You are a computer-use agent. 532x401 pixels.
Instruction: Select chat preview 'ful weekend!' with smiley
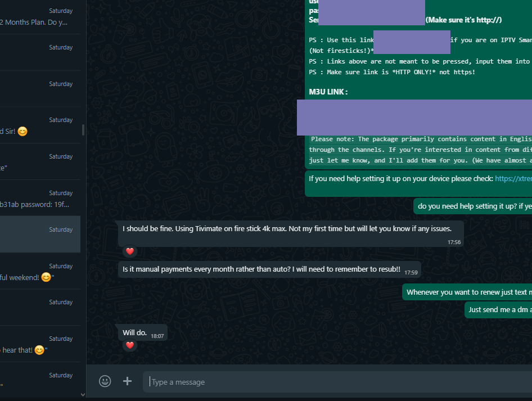[x=40, y=272]
